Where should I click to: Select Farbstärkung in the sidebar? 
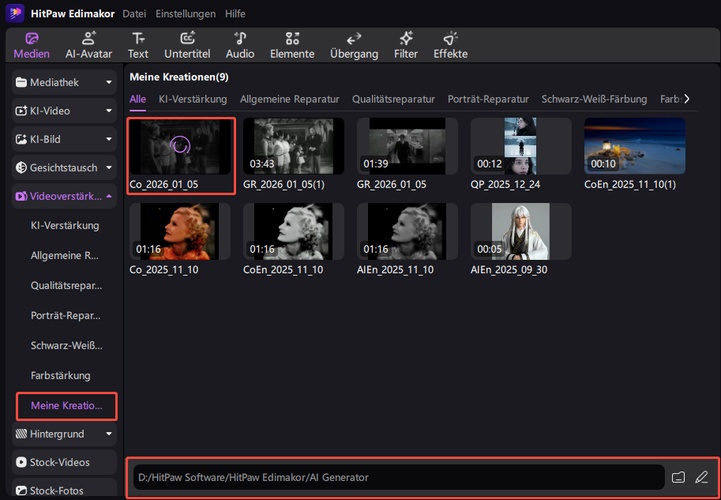click(x=60, y=375)
